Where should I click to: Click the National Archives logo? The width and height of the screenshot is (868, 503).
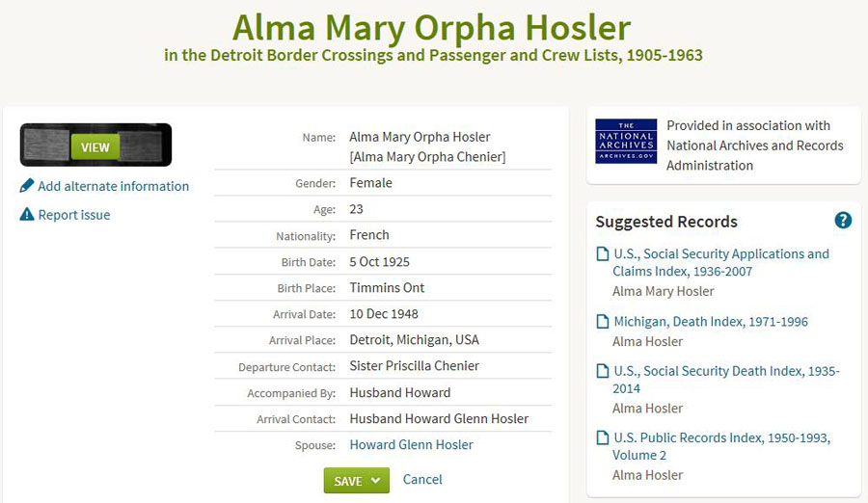coord(626,142)
